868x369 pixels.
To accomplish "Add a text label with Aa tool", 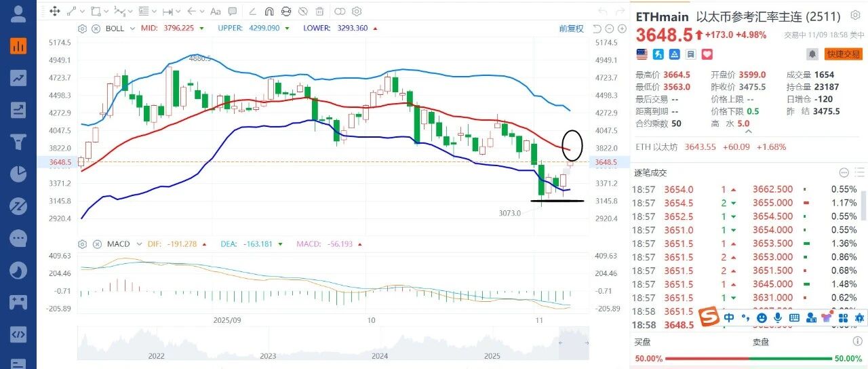I will pos(216,12).
